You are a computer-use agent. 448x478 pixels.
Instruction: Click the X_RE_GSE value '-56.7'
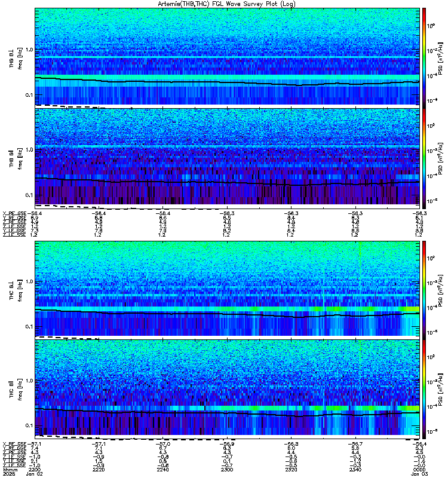pyautogui.click(x=355, y=444)
